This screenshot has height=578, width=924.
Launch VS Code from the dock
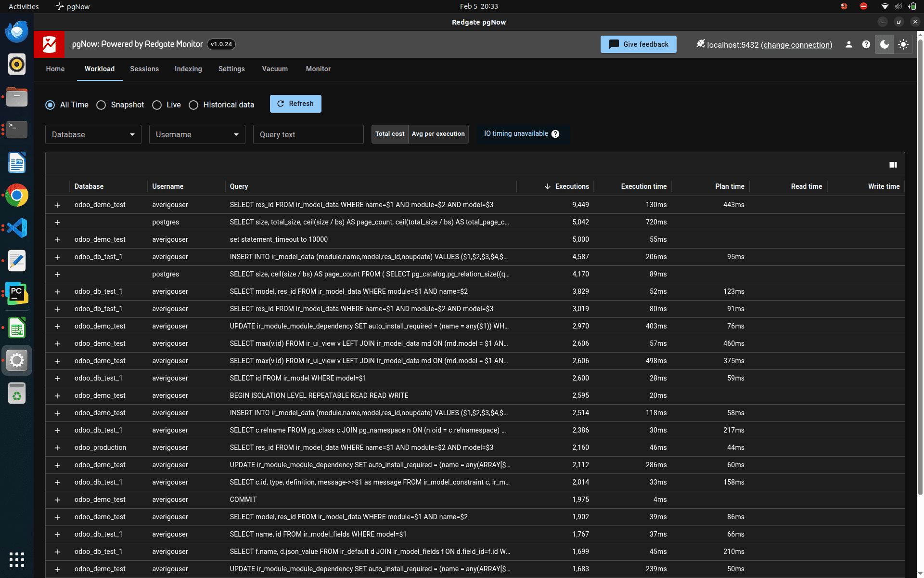coord(16,228)
